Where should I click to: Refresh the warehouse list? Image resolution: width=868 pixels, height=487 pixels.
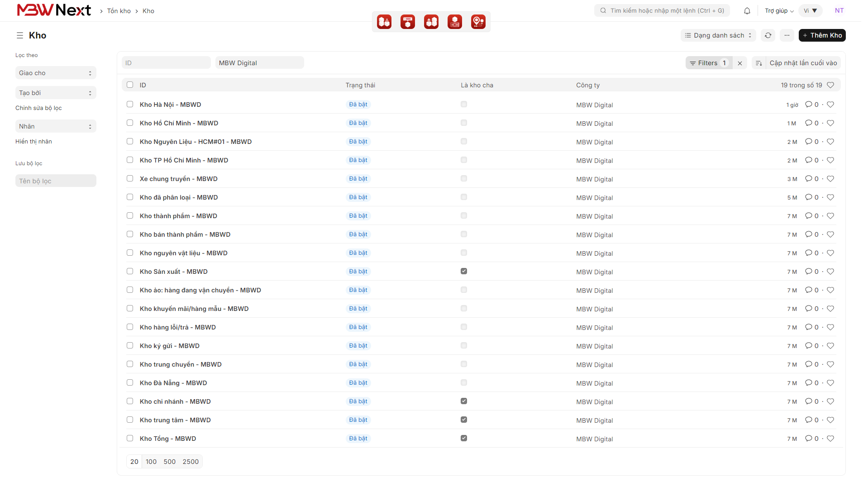point(768,35)
